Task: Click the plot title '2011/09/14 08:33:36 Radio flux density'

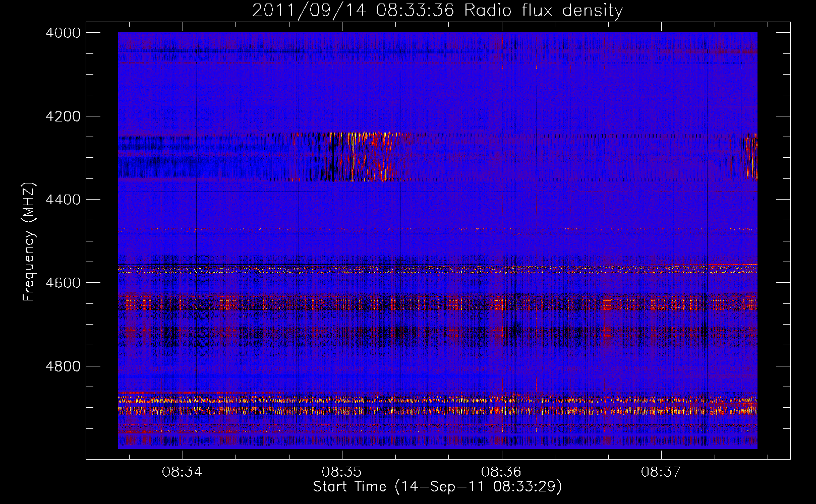Action: coord(437,10)
